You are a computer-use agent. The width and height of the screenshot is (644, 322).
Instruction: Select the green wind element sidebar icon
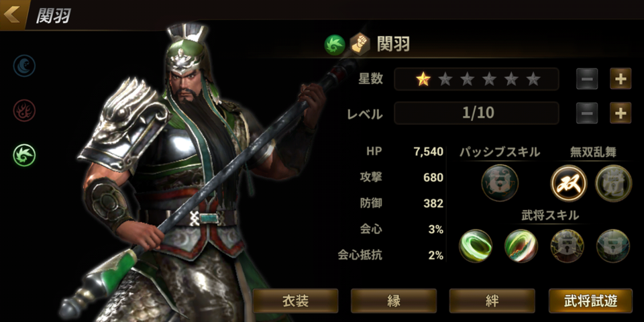point(24,155)
